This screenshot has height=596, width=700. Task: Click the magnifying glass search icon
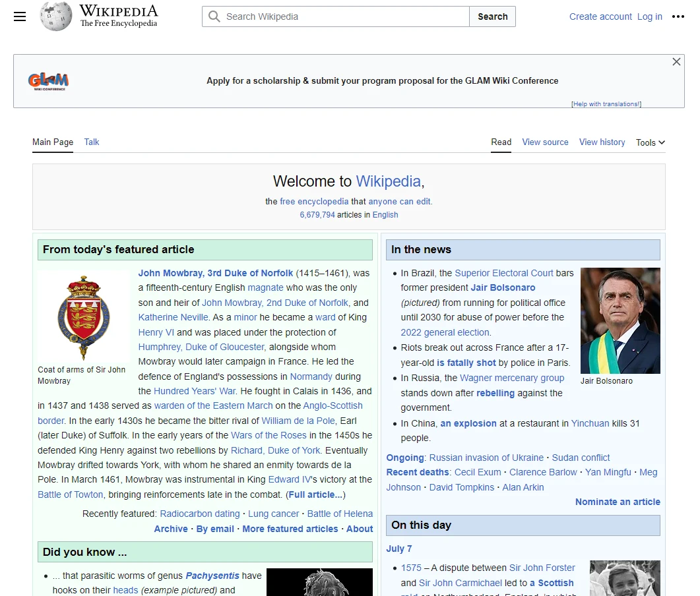tap(214, 16)
